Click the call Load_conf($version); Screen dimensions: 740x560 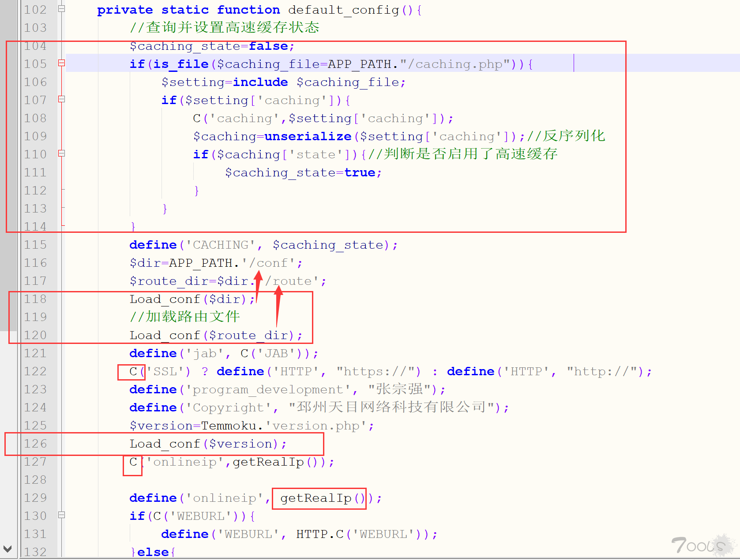point(208,444)
